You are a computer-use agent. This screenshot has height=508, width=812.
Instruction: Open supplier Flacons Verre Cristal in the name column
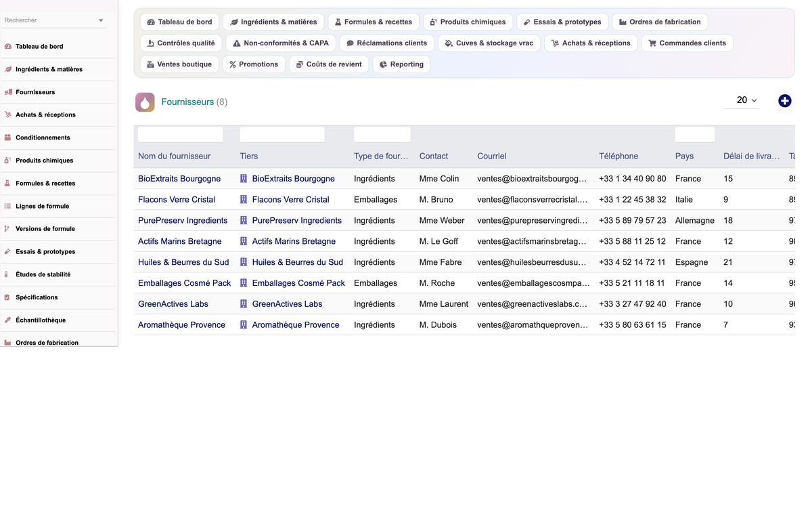click(x=177, y=200)
